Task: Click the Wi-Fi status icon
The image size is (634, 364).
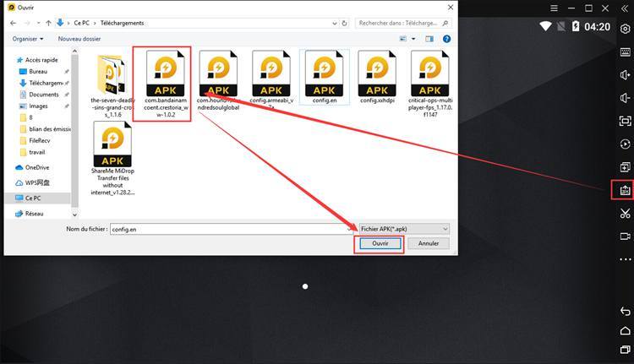Action: [545, 27]
